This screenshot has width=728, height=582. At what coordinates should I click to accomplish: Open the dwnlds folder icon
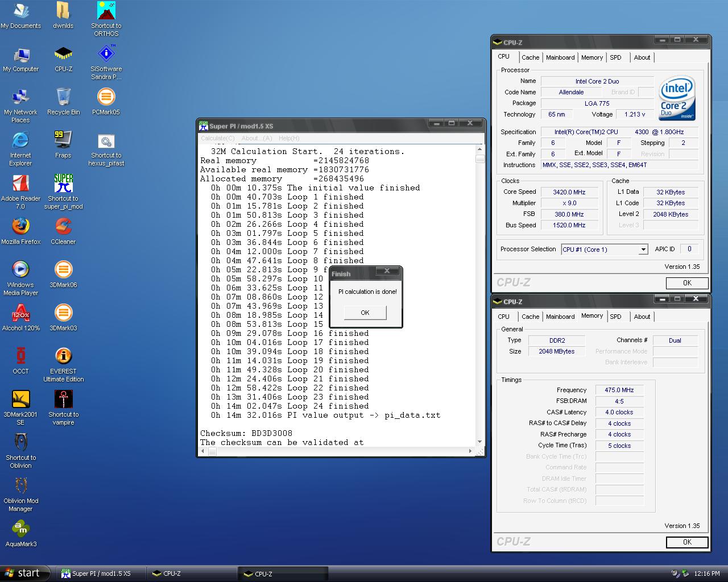(63, 15)
